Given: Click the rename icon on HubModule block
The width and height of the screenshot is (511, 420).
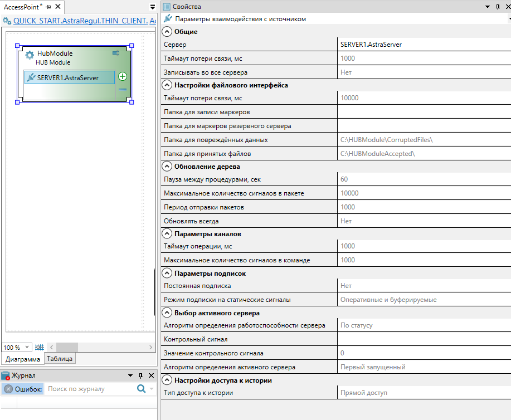Looking at the screenshot, I should coord(116,53).
